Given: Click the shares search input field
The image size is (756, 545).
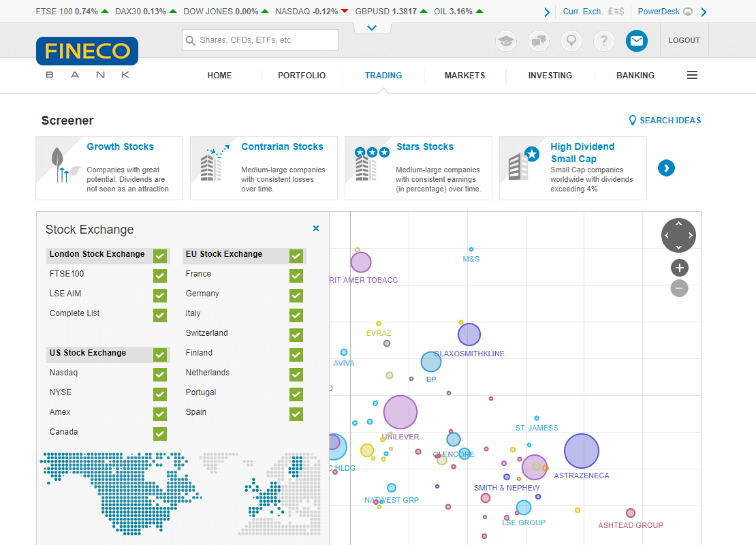Looking at the screenshot, I should coord(260,40).
